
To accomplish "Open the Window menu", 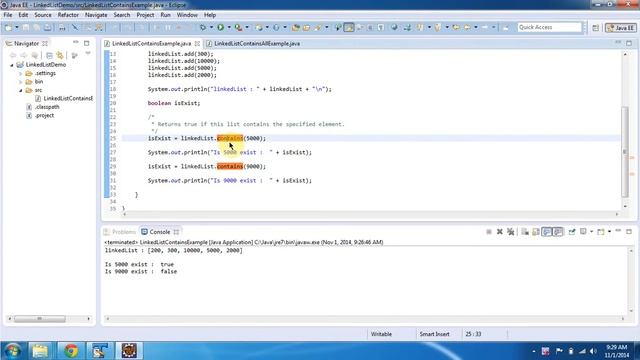I will (187, 15).
